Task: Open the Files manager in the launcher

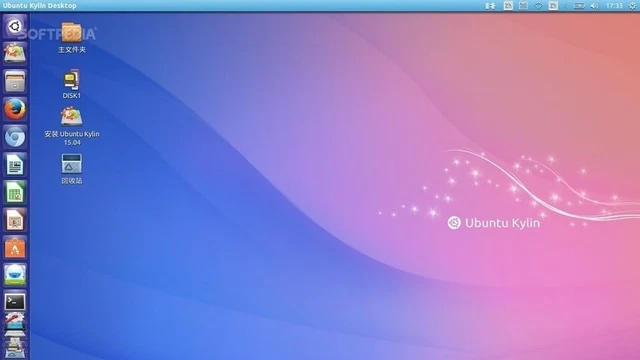Action: 15,81
